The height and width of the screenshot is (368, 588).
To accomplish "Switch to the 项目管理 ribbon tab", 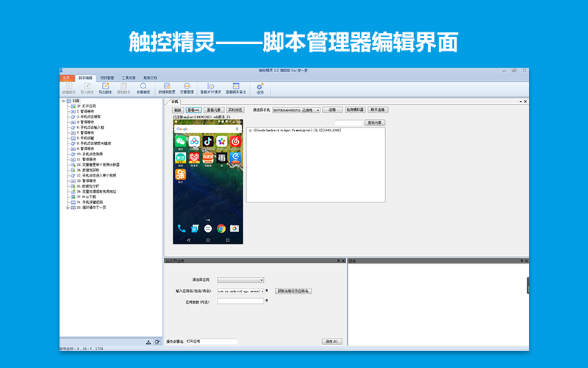I will click(107, 77).
